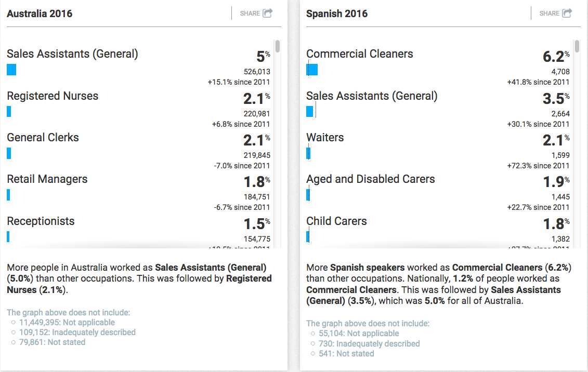Click the Spanish 2016 panel title
This screenshot has height=372, width=588.
[x=337, y=14]
